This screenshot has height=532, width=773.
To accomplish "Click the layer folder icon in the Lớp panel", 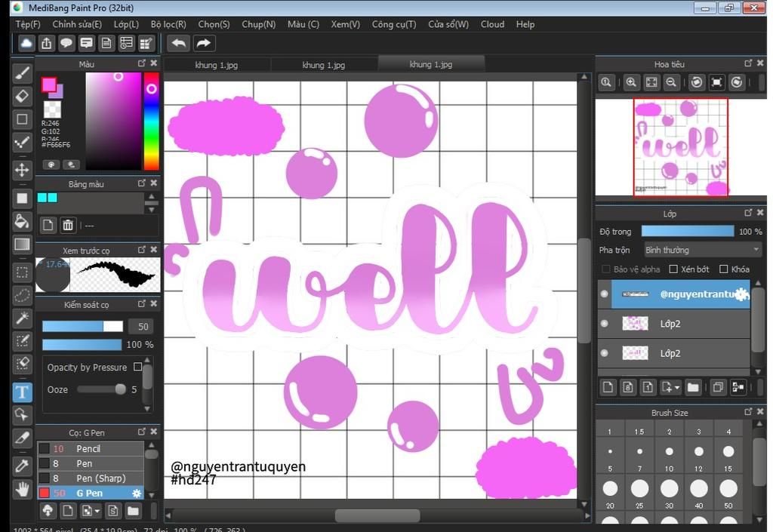I will pos(693,387).
